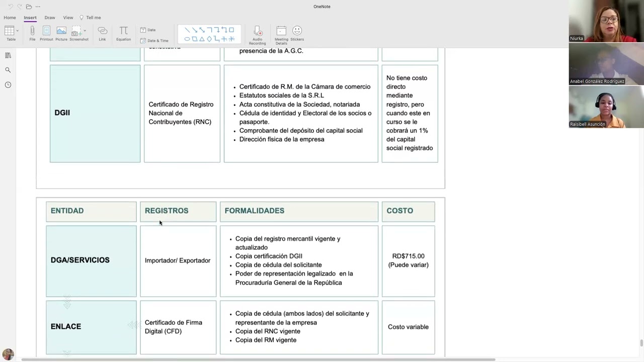This screenshot has width=644, height=362.
Task: Open the Draw tab
Action: coord(50,18)
